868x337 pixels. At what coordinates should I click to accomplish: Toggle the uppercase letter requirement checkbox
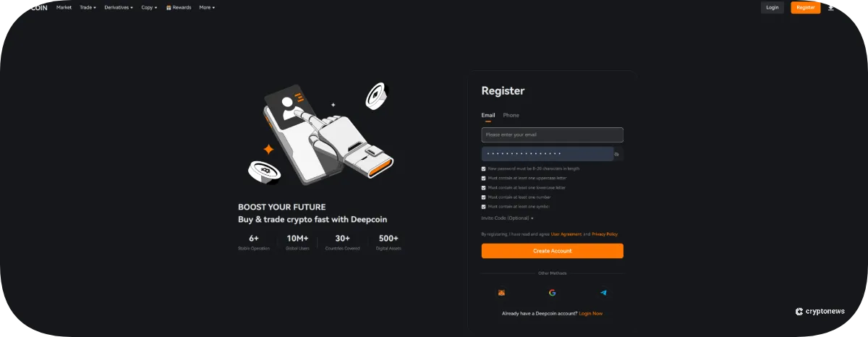coord(484,178)
